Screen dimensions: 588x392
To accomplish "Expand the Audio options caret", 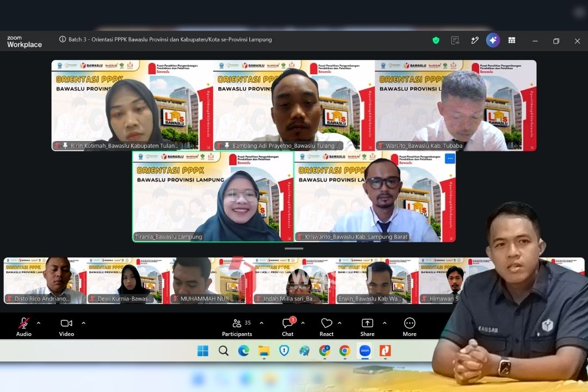I will (39, 323).
